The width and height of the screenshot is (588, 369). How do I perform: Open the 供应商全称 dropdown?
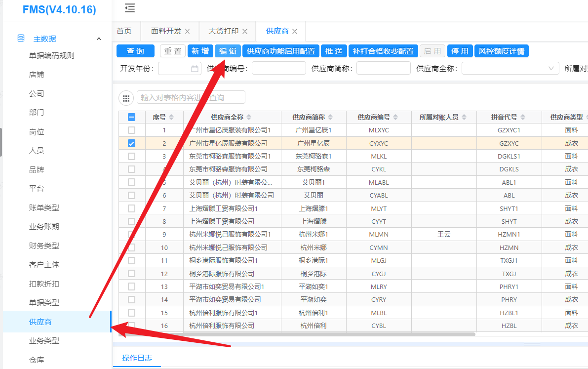pos(510,69)
